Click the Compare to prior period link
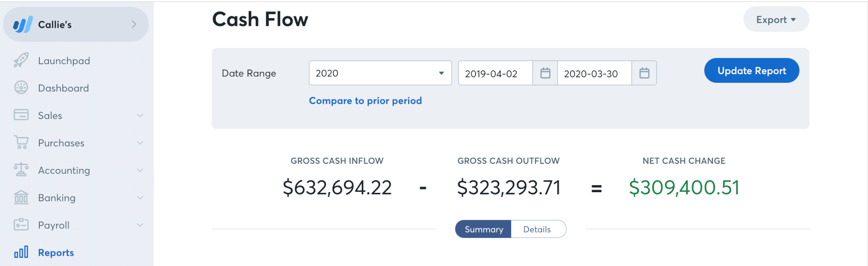This screenshot has width=868, height=266. click(x=365, y=101)
